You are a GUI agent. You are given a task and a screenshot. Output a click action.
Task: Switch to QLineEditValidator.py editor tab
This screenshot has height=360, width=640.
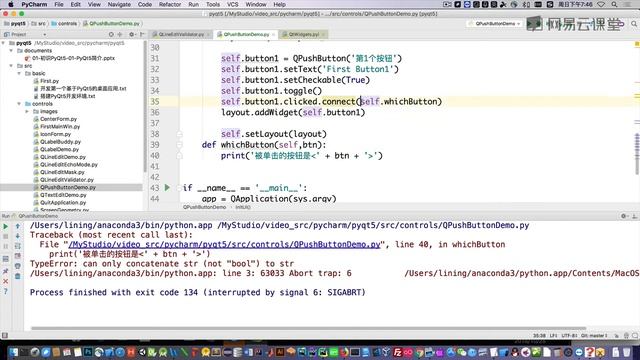click(x=181, y=34)
